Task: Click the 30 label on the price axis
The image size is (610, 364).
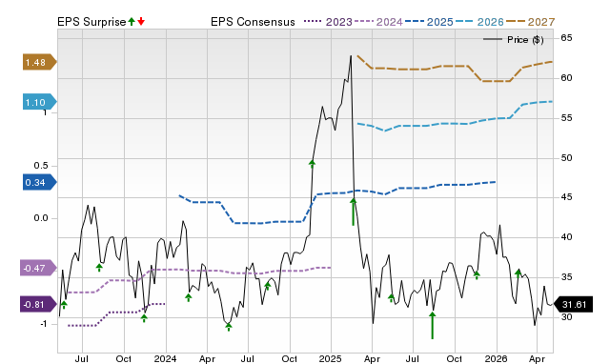Action: coord(566,317)
